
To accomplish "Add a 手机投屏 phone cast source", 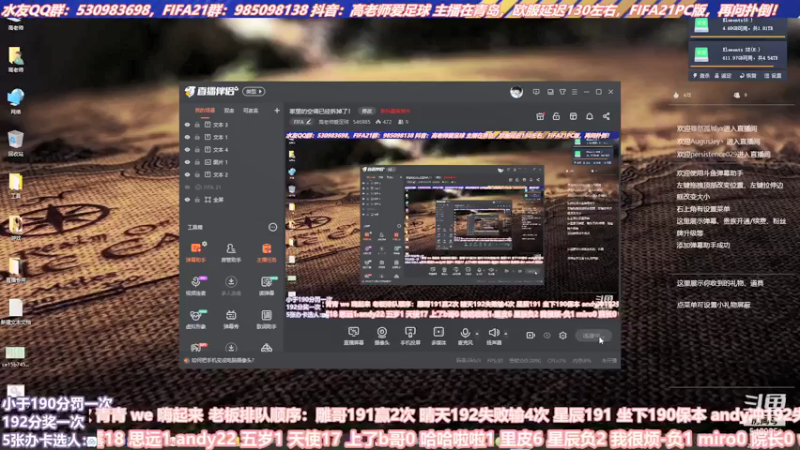I will (410, 336).
